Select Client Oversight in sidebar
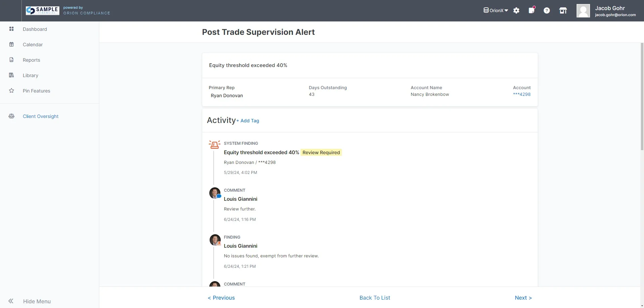Screen dimensions: 644x308 pos(41,116)
